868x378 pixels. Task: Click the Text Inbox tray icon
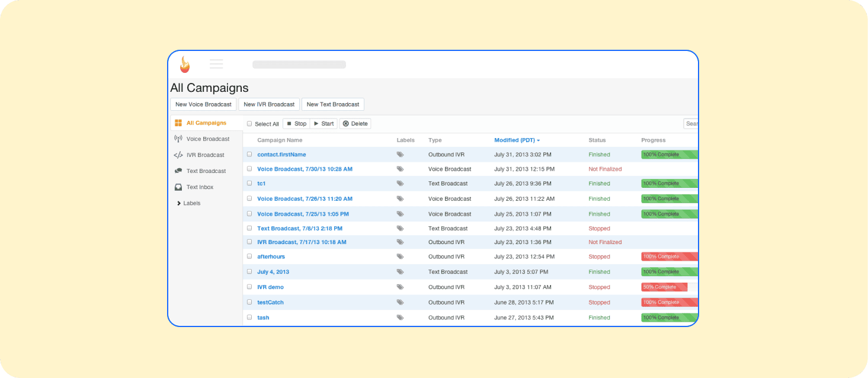pos(178,187)
